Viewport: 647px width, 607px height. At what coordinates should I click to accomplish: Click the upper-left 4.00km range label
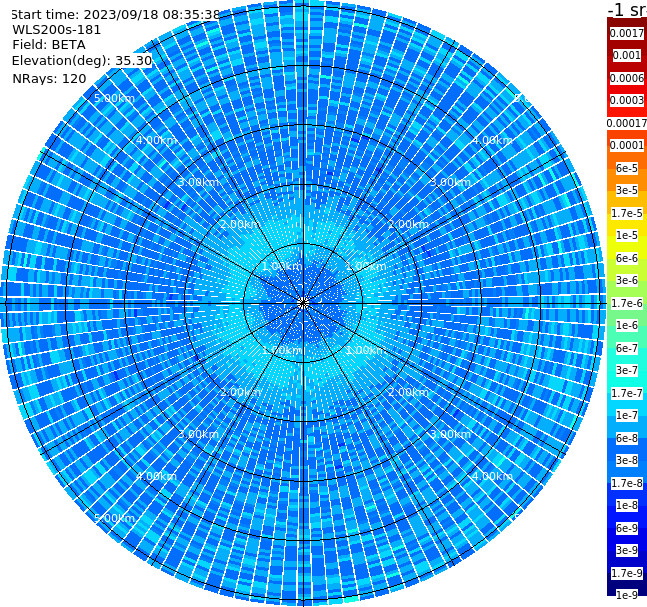[156, 140]
